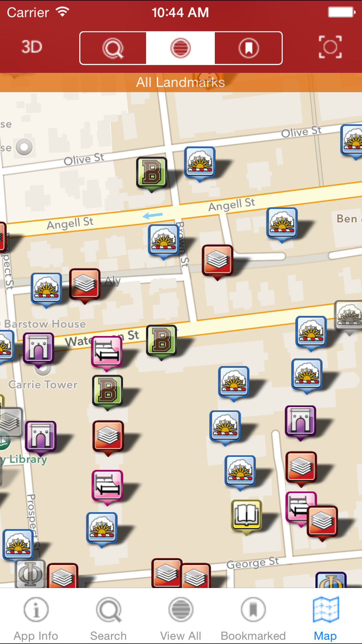This screenshot has width=362, height=644.
Task: Tap purple arch pin on right side
Action: coord(301,422)
